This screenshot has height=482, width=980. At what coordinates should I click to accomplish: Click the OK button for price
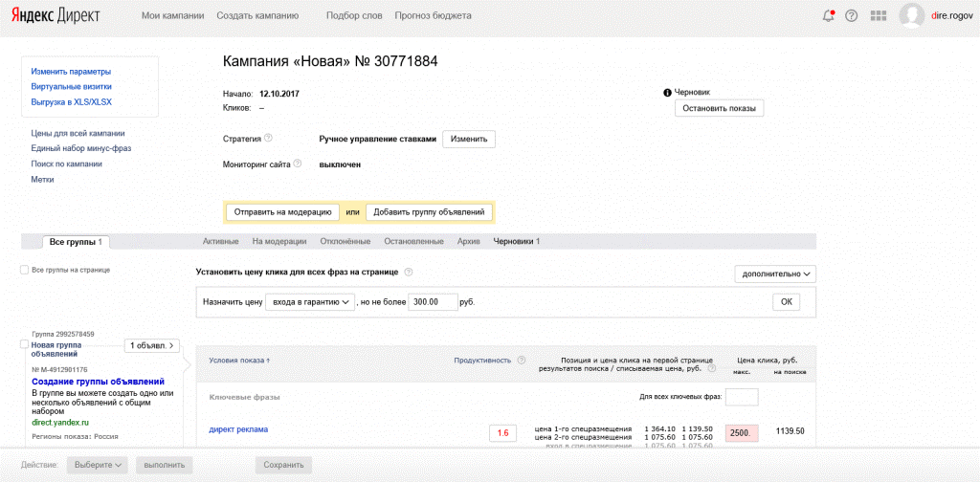786,301
